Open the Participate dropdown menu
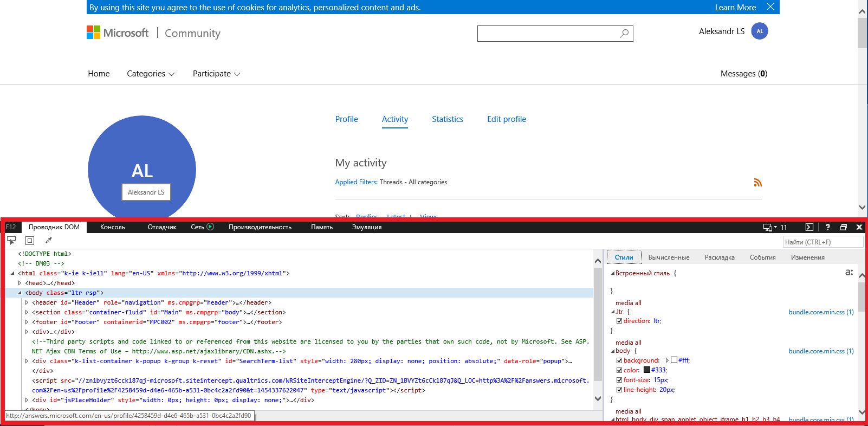Image resolution: width=868 pixels, height=426 pixels. (x=216, y=74)
